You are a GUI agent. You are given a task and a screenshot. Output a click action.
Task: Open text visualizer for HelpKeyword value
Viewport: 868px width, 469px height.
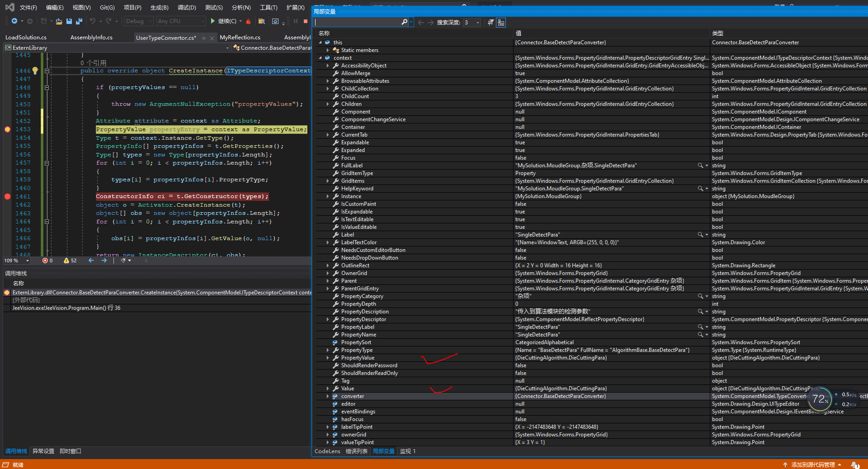[700, 189]
